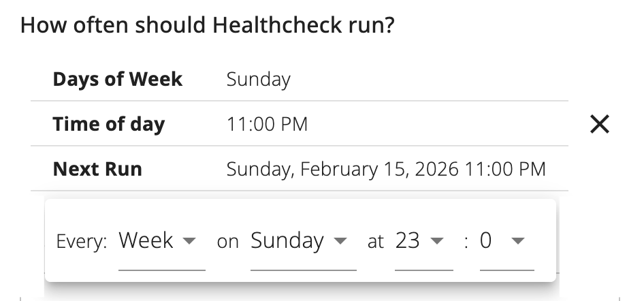Open the Week frequency dropdown
Screen dimensions: 644x301
pyautogui.click(x=146, y=241)
